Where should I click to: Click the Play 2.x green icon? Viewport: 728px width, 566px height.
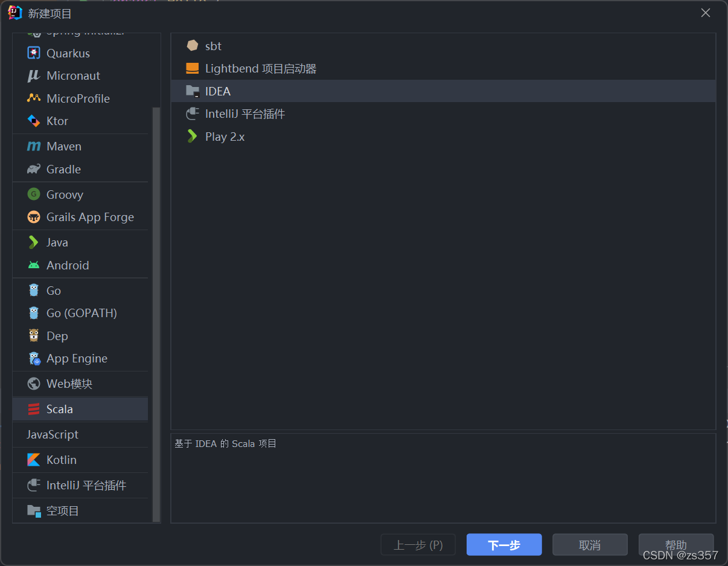click(x=193, y=137)
